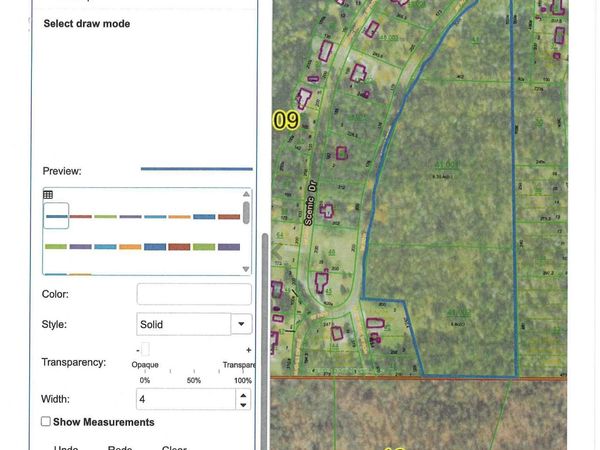Click the 50% transparency tick label
Image resolution: width=600 pixels, height=450 pixels.
(x=194, y=380)
